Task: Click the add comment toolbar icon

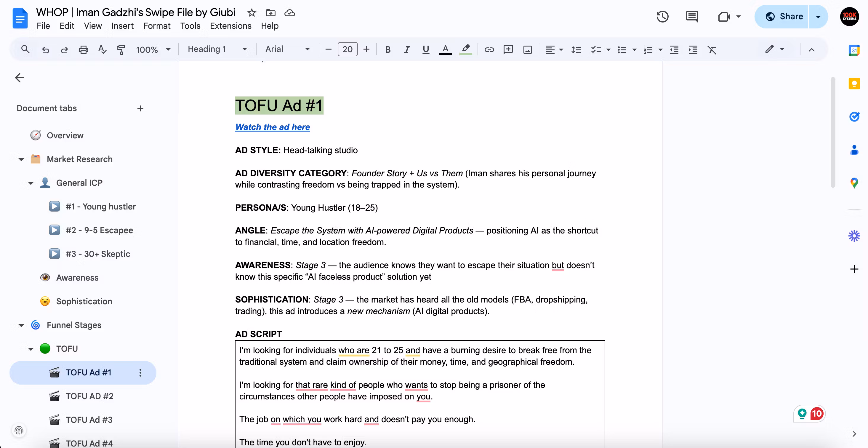Action: tap(508, 49)
